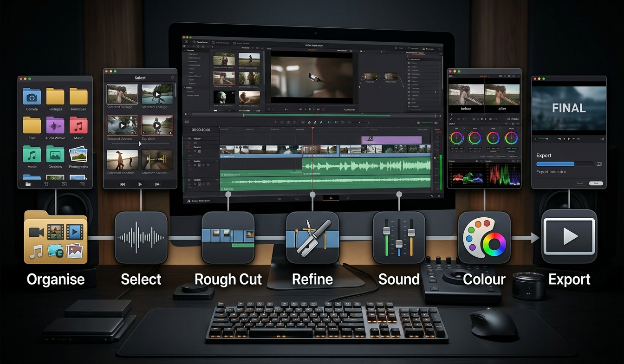Click the RGB parade scope in Colour window
The height and width of the screenshot is (364, 624).
click(x=502, y=175)
